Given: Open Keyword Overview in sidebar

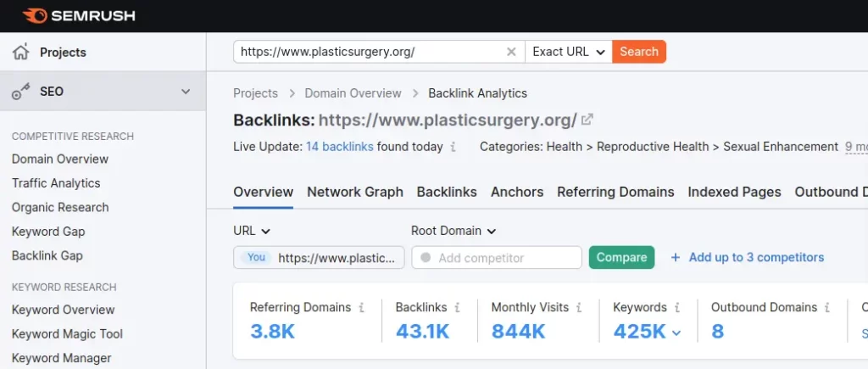Looking at the screenshot, I should click(64, 310).
